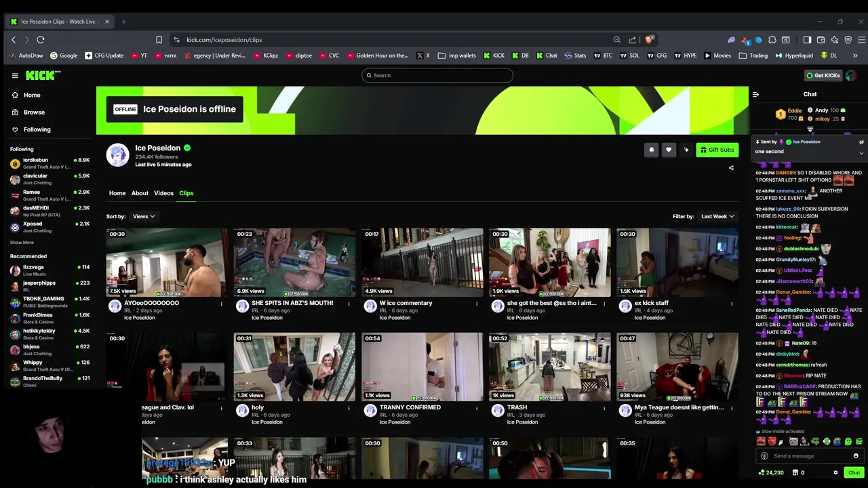Bookmark this page using the bookmark icon
This screenshot has width=868, height=488.
[159, 40]
